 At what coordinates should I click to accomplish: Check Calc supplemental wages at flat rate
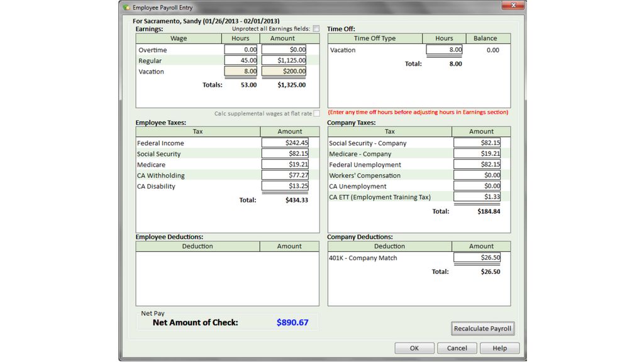point(316,113)
